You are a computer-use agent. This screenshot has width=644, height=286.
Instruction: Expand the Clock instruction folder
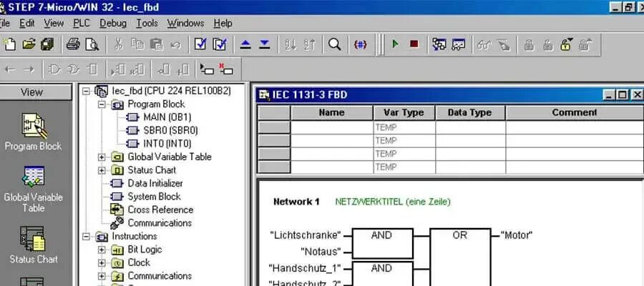(102, 262)
